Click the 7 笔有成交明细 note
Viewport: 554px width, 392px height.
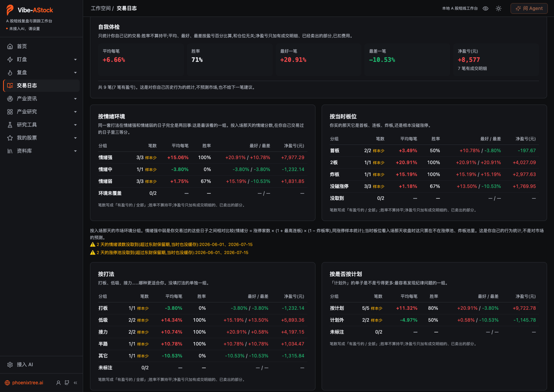(x=472, y=68)
